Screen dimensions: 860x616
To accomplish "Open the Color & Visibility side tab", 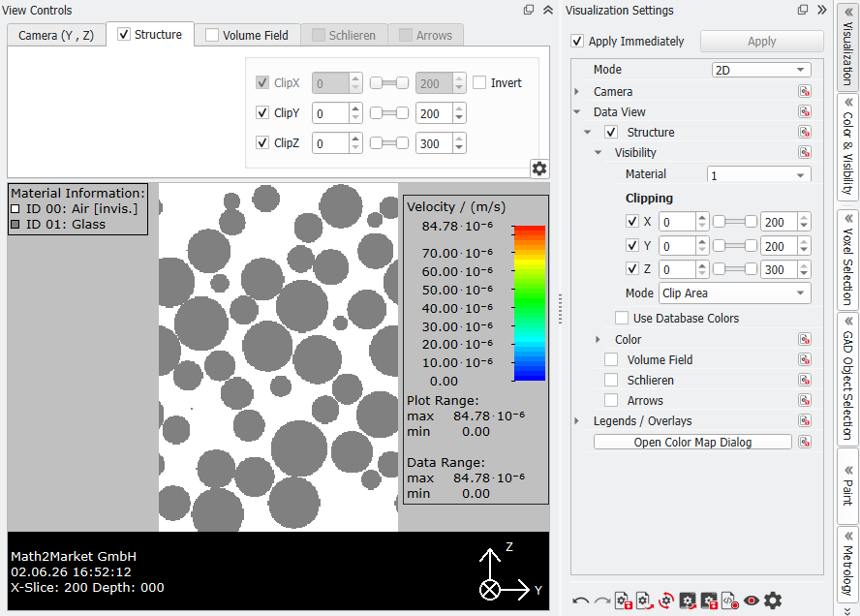I will pyautogui.click(x=847, y=146).
